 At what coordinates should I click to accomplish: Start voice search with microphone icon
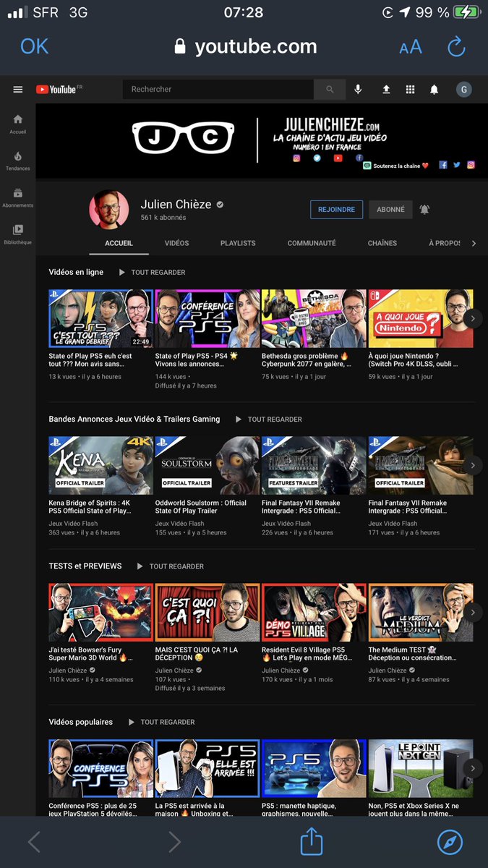coord(358,89)
